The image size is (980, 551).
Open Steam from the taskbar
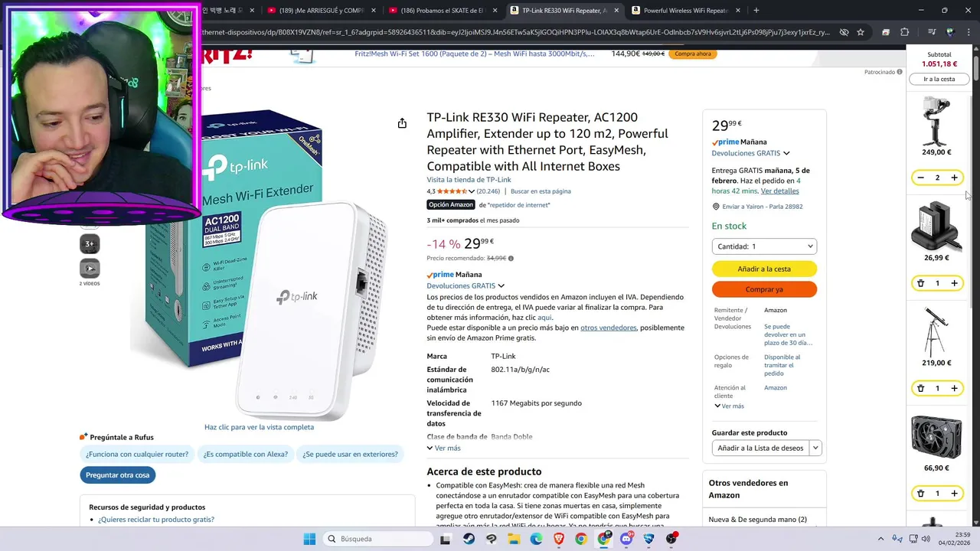point(469,539)
